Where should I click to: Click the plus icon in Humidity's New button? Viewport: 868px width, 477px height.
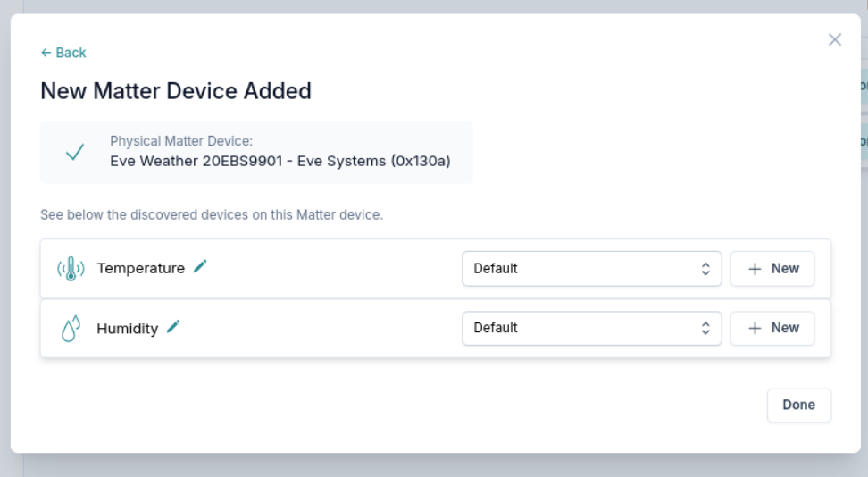755,329
